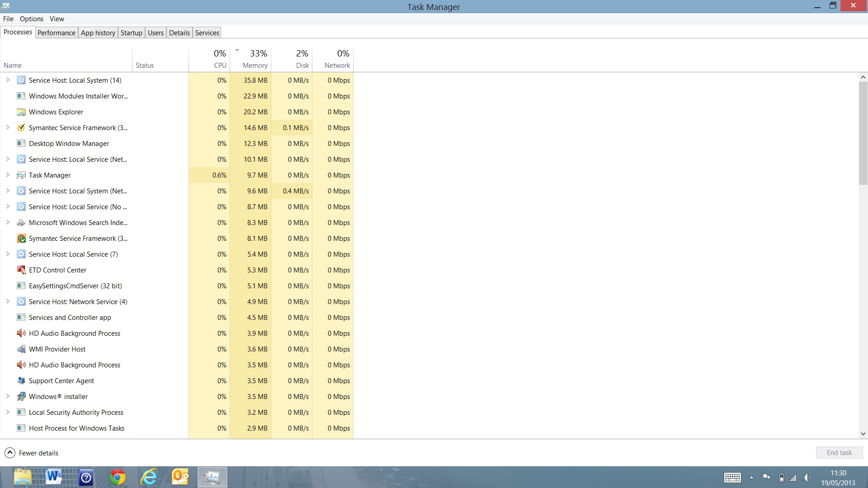Screen dimensions: 868x488
Task: Switch to the App history tab
Action: (x=98, y=33)
